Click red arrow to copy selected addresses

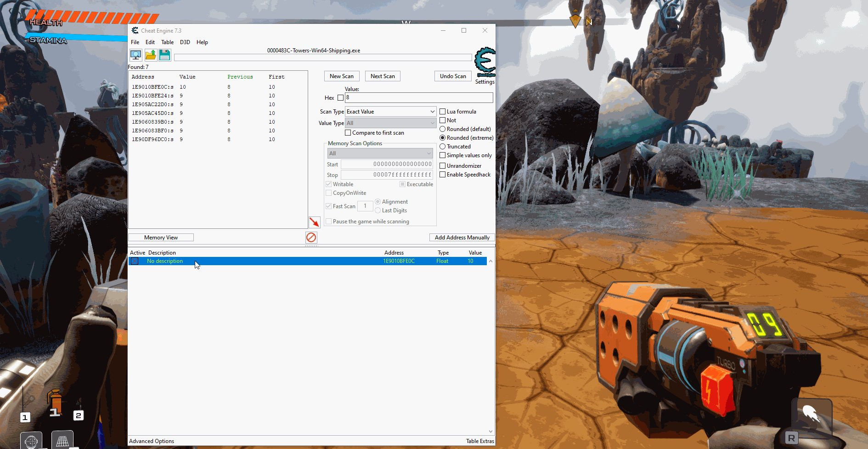pos(314,222)
